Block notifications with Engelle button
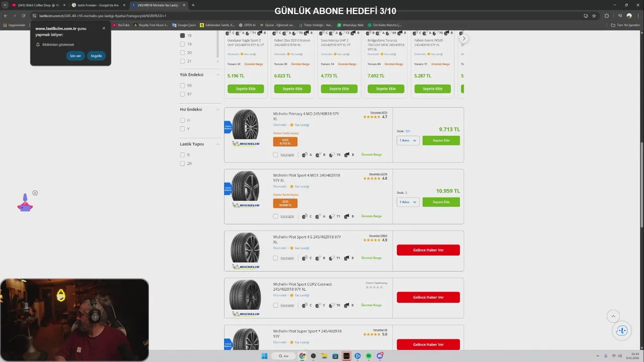The width and height of the screenshot is (644, 362). pyautogui.click(x=97, y=56)
